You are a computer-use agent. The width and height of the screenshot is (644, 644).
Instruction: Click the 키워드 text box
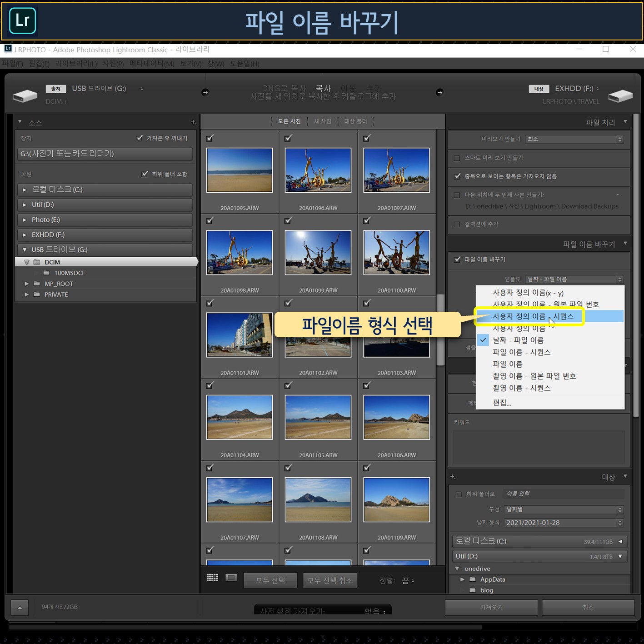(x=539, y=446)
